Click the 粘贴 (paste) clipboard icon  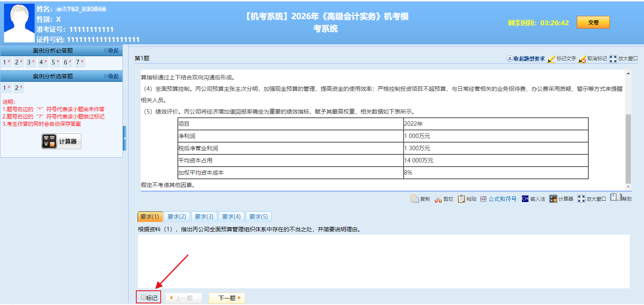(x=461, y=199)
